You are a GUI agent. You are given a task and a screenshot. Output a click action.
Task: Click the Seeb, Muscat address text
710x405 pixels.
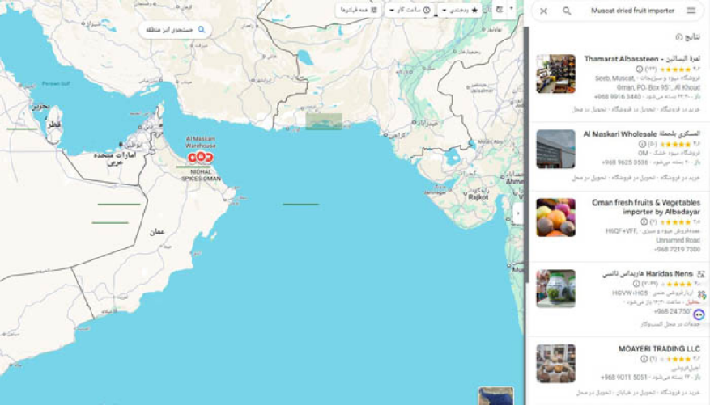point(615,78)
